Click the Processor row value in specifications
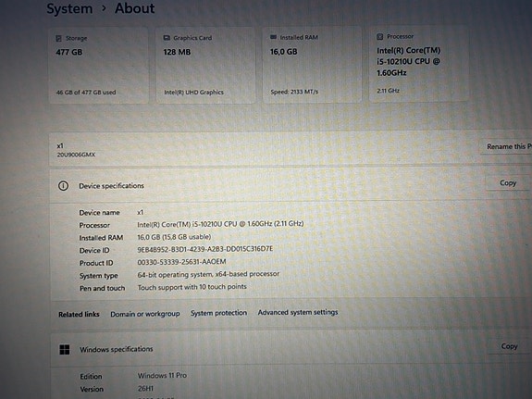Image resolution: width=532 pixels, height=399 pixels. 220,224
